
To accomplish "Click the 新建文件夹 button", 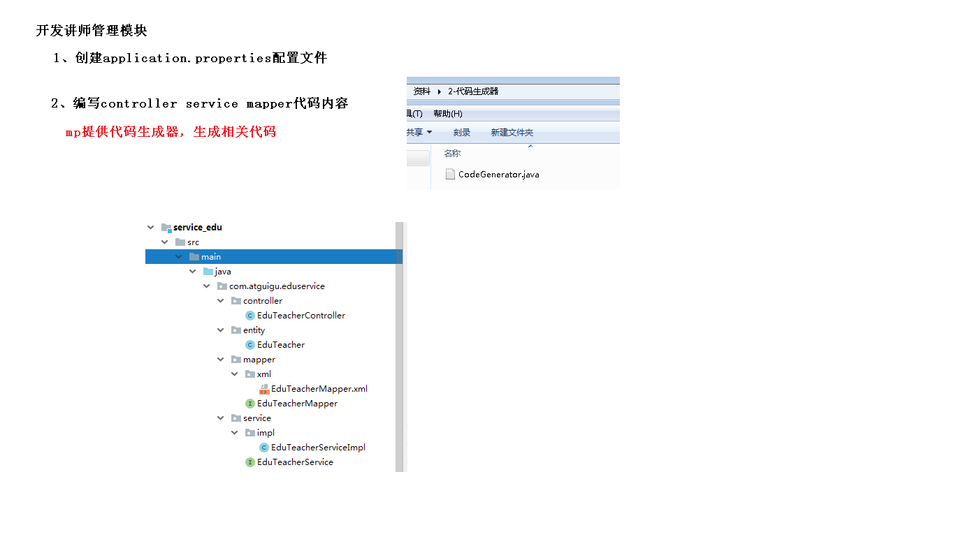I will [512, 133].
